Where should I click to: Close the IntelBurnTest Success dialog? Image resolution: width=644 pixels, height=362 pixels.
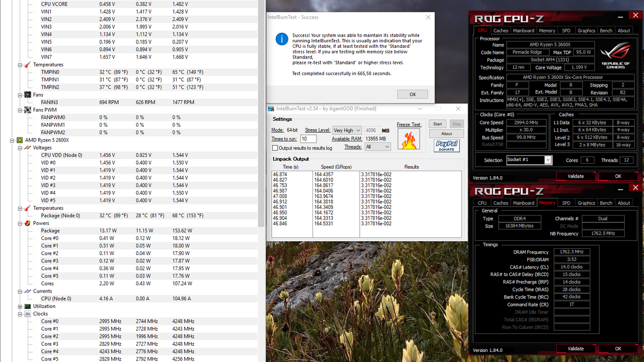[x=428, y=17]
